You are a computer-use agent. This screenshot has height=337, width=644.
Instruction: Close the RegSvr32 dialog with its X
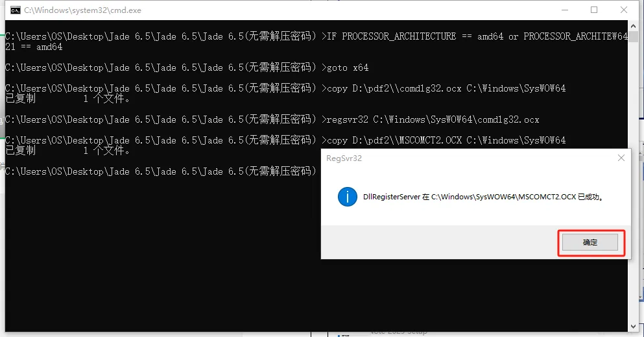click(x=621, y=158)
